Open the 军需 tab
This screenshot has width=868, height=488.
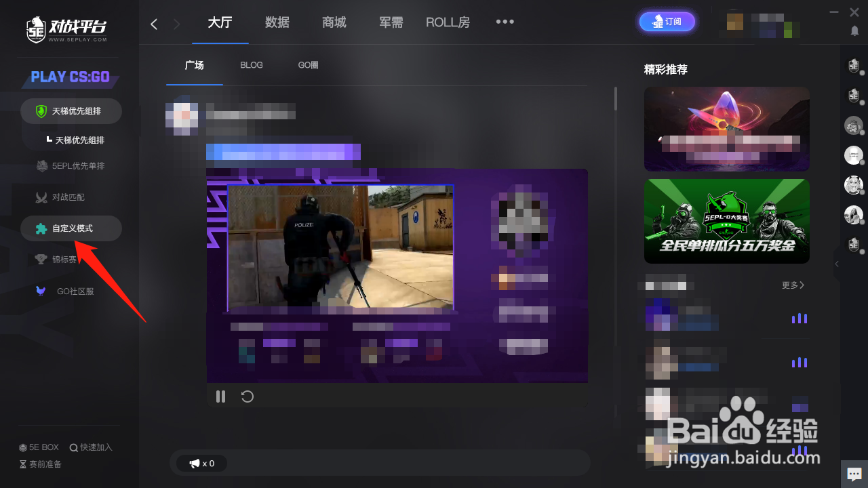[x=391, y=22]
